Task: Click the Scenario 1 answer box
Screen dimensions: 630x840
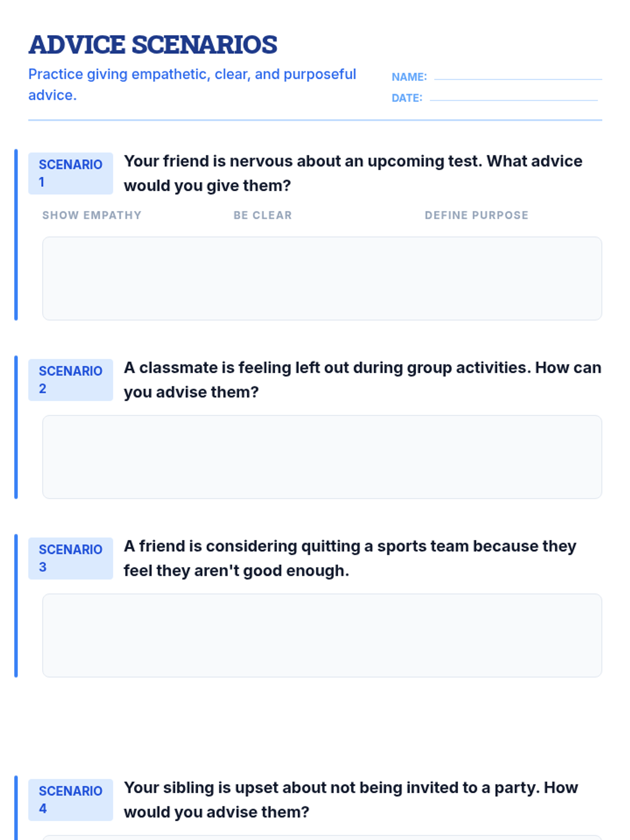Action: pos(322,278)
